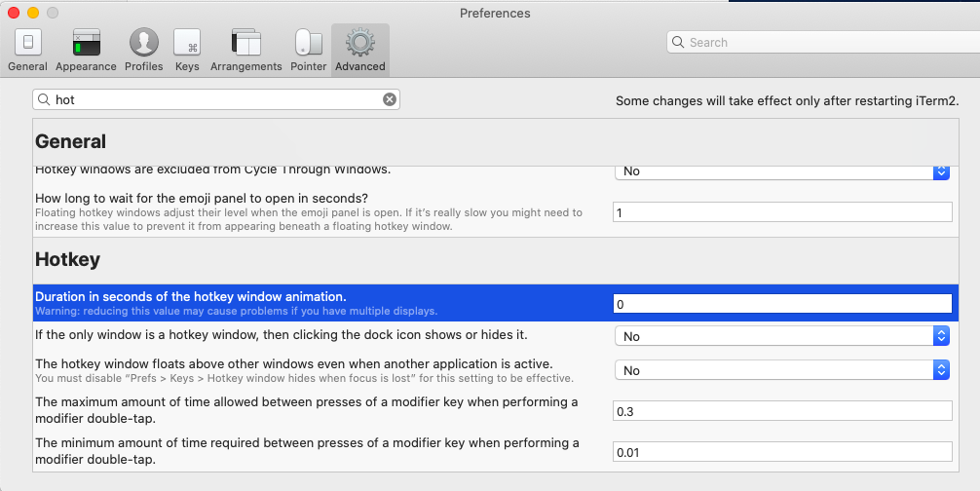Expand the dock icon shows or hides dropdown
This screenshot has width=980, height=491.
781,336
